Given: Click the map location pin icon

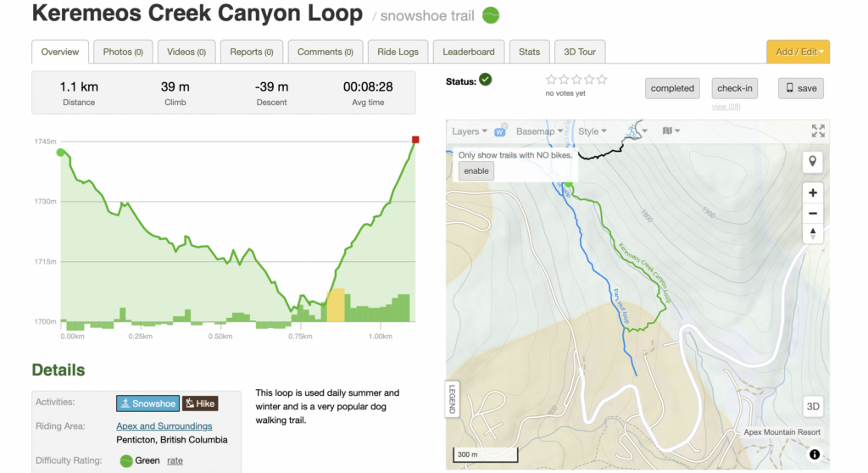Looking at the screenshot, I should point(812,162).
